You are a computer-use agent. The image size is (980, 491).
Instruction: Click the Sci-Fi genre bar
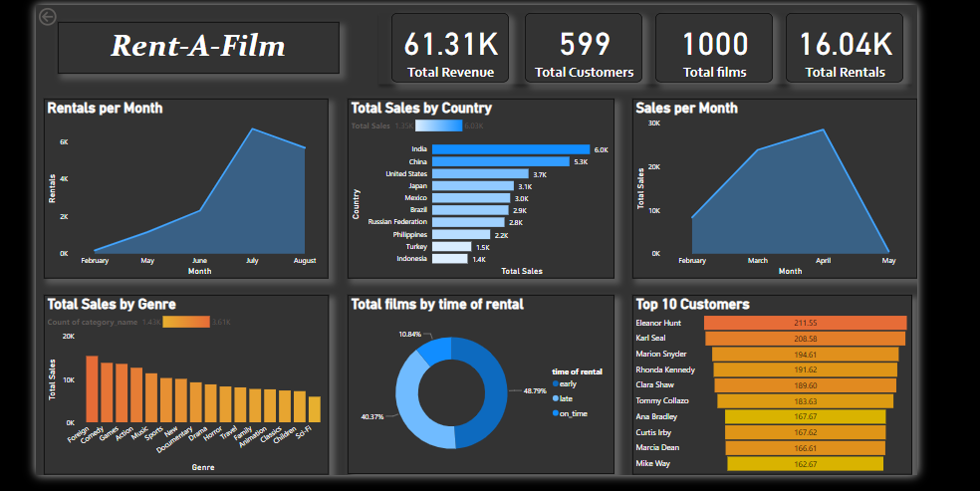click(x=315, y=409)
